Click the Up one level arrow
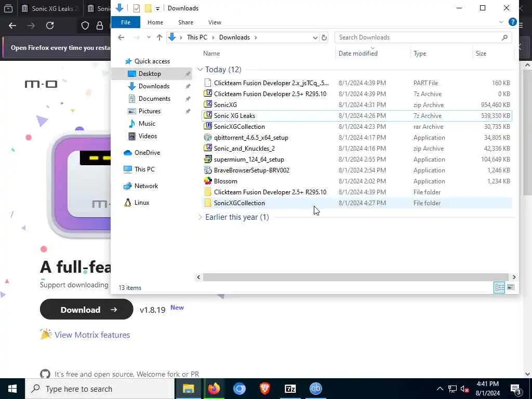 tap(159, 37)
